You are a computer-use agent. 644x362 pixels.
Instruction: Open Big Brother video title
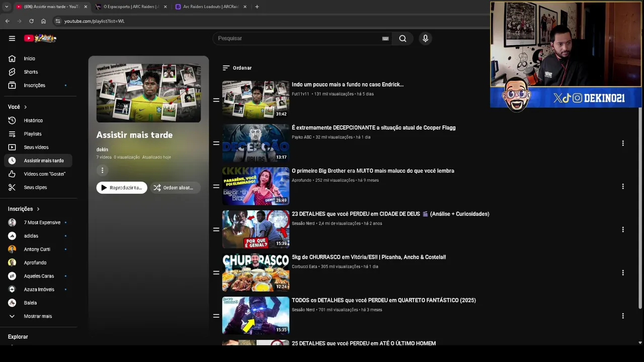373,171
